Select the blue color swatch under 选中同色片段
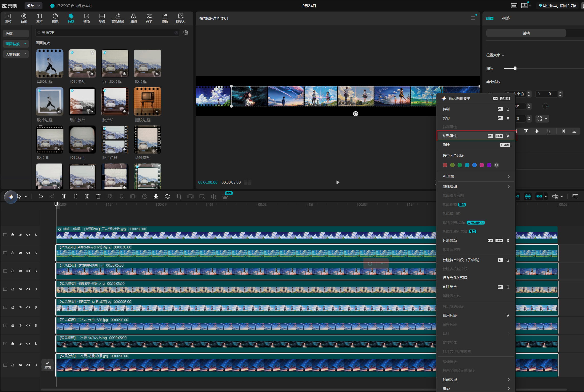The height and width of the screenshot is (392, 584). pyautogui.click(x=474, y=165)
